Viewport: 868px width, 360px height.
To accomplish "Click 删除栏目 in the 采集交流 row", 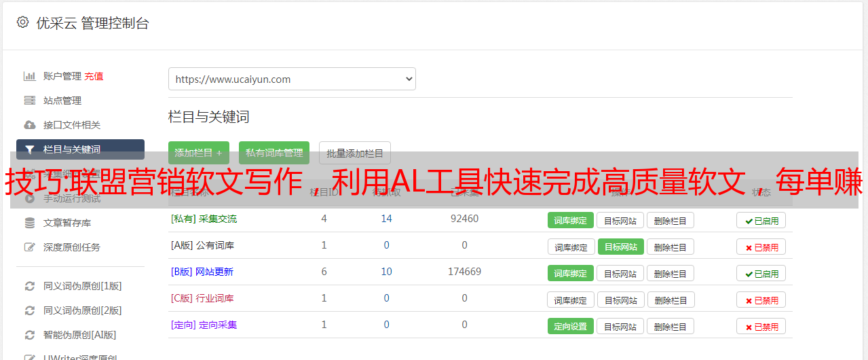I will point(671,220).
